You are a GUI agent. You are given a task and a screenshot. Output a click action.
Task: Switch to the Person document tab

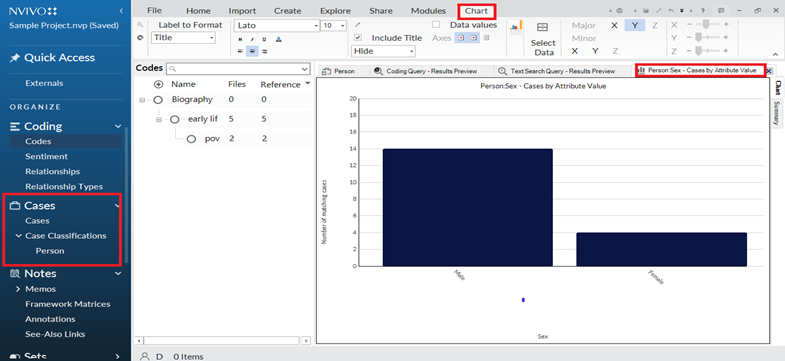[x=343, y=71]
